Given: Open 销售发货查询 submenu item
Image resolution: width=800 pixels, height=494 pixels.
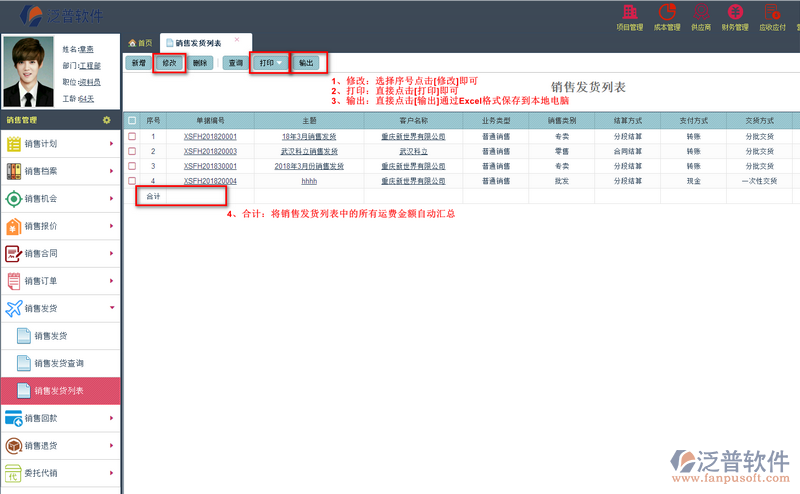Looking at the screenshot, I should [x=61, y=363].
